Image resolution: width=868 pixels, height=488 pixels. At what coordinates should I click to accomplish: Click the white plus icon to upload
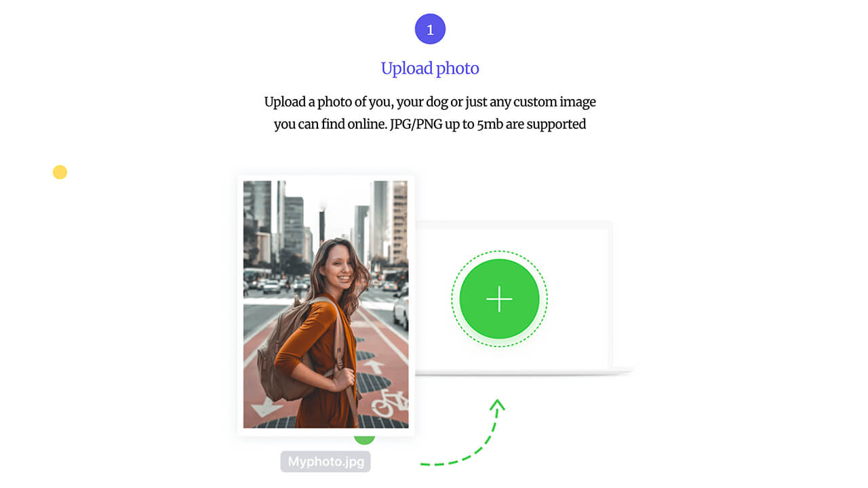click(x=499, y=299)
